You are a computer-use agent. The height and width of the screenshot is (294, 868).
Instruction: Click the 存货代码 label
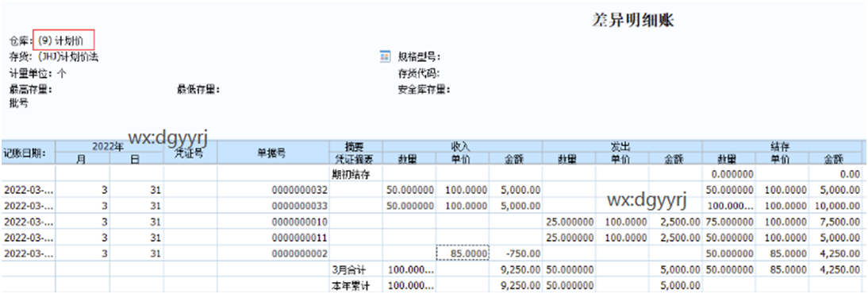tap(418, 72)
